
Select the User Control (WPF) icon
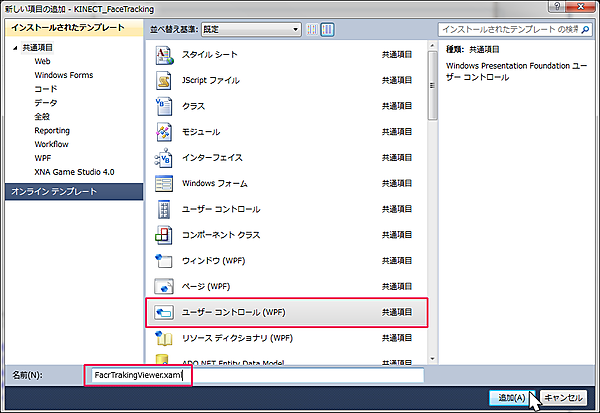click(x=164, y=312)
